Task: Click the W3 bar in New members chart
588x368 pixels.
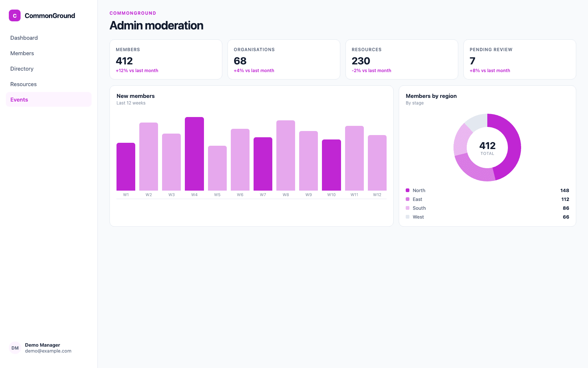Action: pos(172,162)
